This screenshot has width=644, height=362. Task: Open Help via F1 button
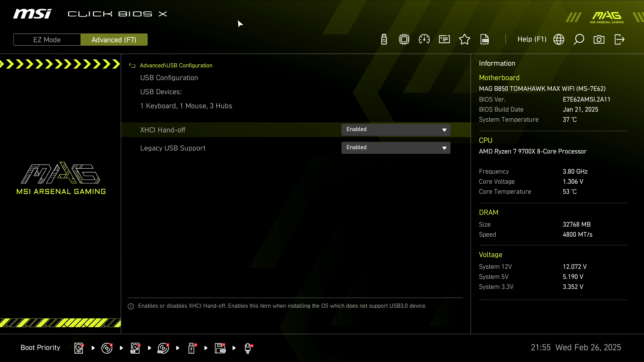point(531,39)
